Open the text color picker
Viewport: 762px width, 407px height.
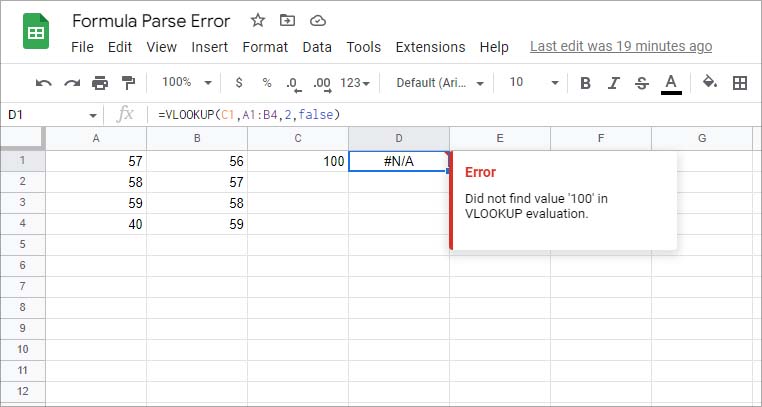click(x=671, y=84)
